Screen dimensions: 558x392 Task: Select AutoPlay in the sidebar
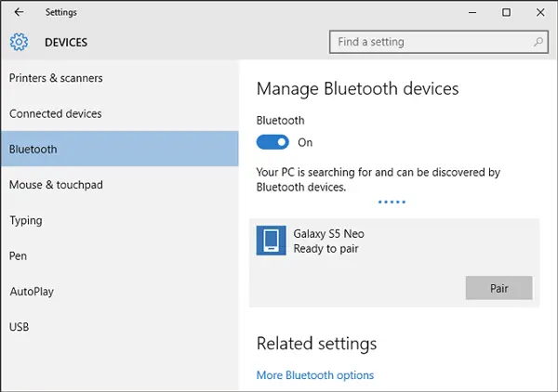tap(32, 292)
